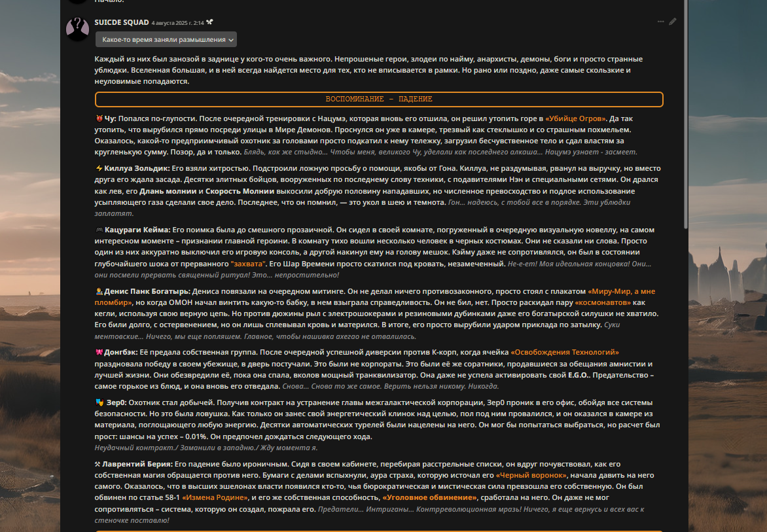Click the italic phrase 'Не-е-ет! Моя идеальная концовка!'
The width and height of the screenshot is (767, 532).
pos(569,264)
